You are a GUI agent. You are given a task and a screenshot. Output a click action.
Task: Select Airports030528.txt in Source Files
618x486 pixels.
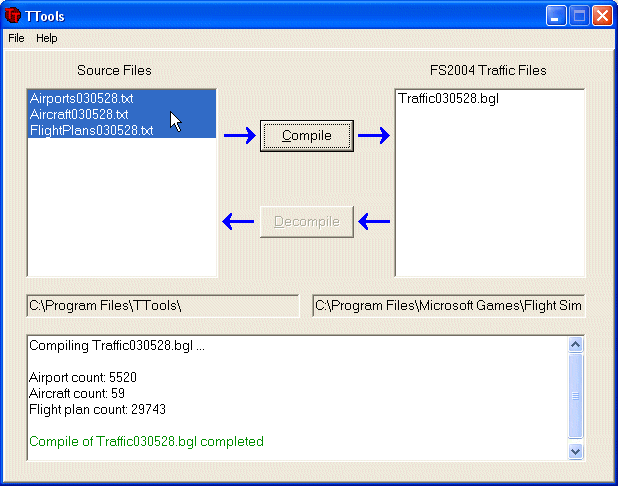(x=80, y=98)
